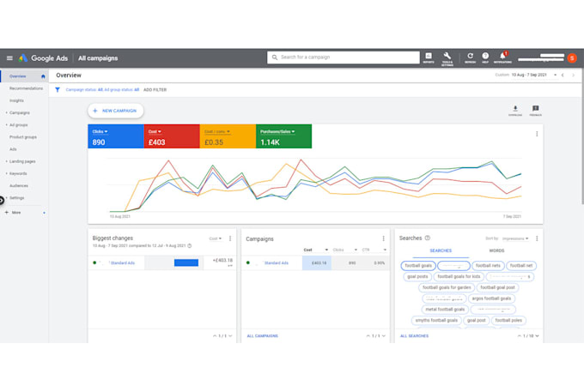The height and width of the screenshot is (392, 584).
Task: Click the £403.18 cost cell
Action: coord(317,263)
